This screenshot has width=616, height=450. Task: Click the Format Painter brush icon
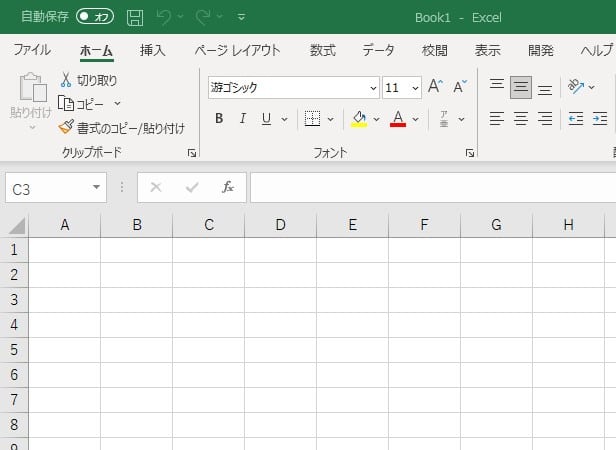[x=66, y=127]
